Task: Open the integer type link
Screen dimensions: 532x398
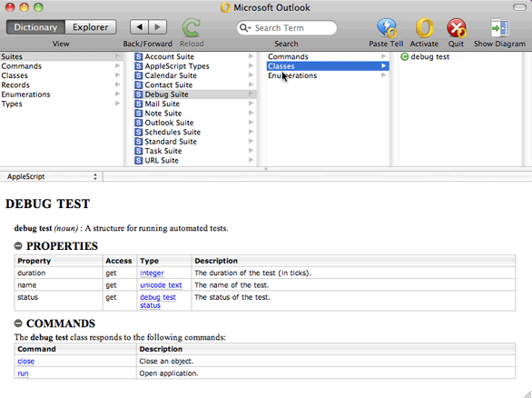Action: pyautogui.click(x=152, y=273)
